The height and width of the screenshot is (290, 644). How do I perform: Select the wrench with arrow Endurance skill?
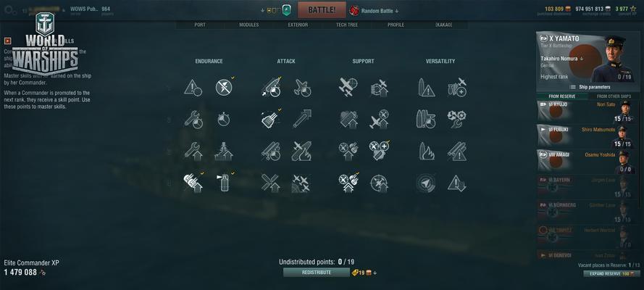pos(193,151)
